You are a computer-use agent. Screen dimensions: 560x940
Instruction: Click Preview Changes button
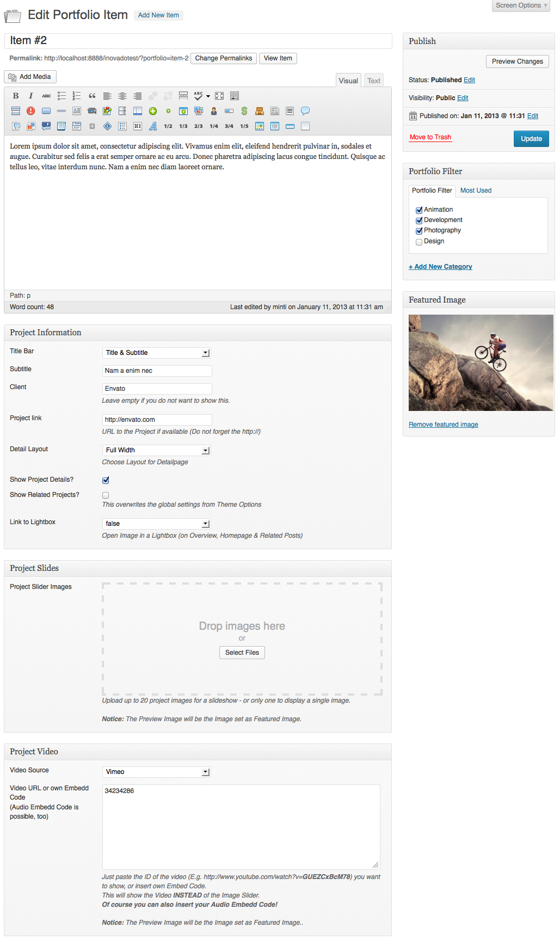[518, 62]
